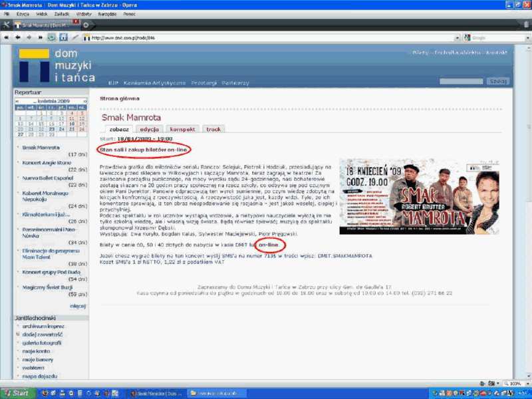Switch to the edycja tab

point(149,129)
